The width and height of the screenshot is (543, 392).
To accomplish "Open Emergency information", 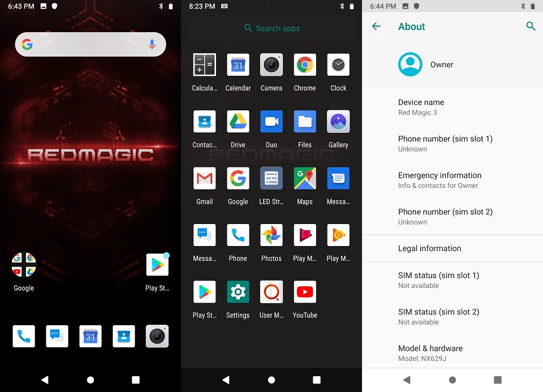I will [453, 180].
